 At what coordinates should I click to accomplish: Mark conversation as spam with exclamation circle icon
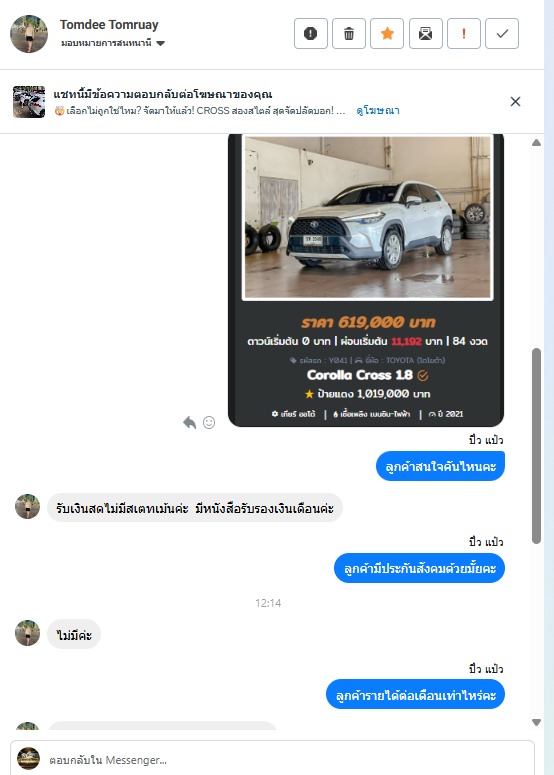click(x=310, y=34)
